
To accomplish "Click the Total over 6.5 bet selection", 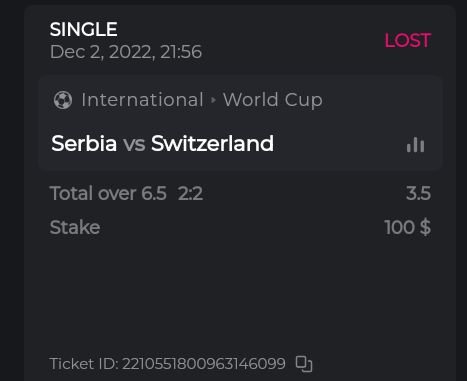I will (108, 193).
